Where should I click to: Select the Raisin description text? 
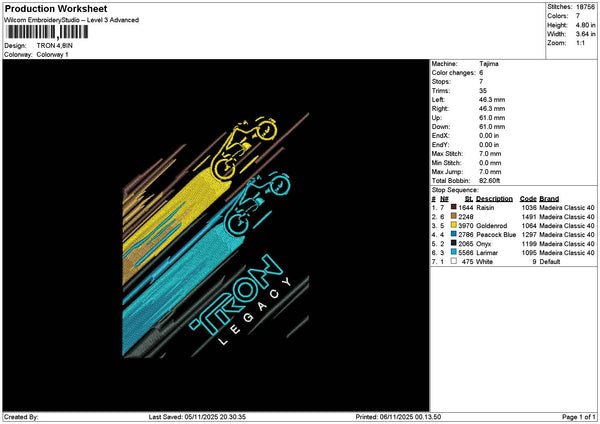pyautogui.click(x=485, y=207)
